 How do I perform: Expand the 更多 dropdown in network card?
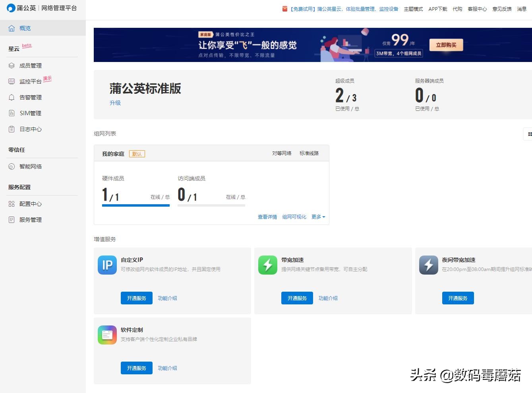click(x=317, y=217)
